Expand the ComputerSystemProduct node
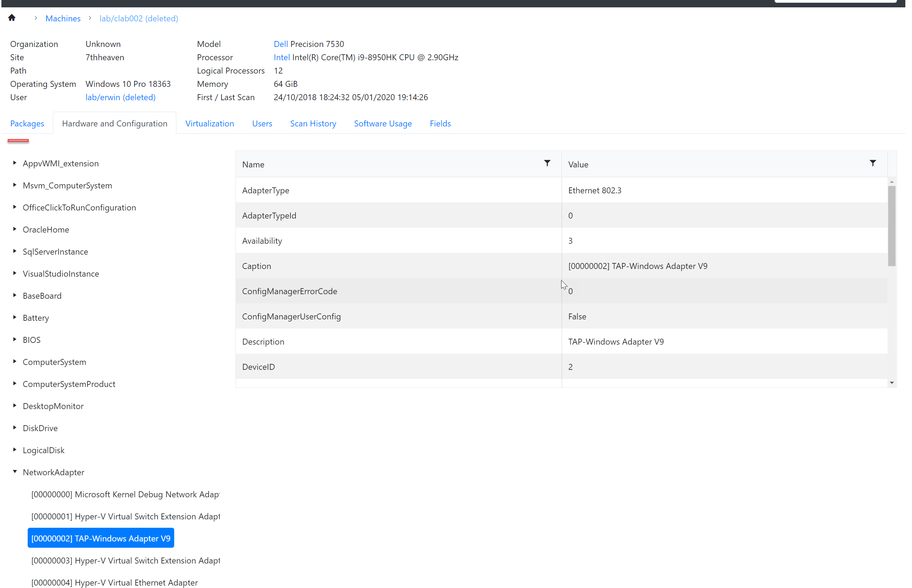This screenshot has width=912, height=588. click(x=14, y=384)
